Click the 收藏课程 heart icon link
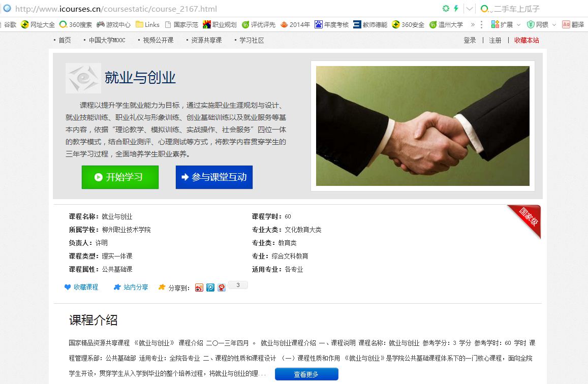Image resolution: width=588 pixels, height=384 pixels. (81, 287)
